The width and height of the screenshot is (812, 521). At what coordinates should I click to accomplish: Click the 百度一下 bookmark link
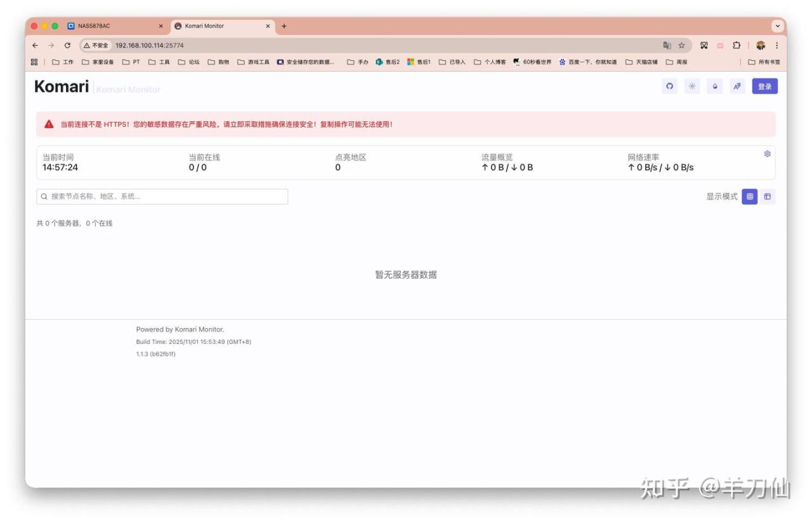[588, 62]
